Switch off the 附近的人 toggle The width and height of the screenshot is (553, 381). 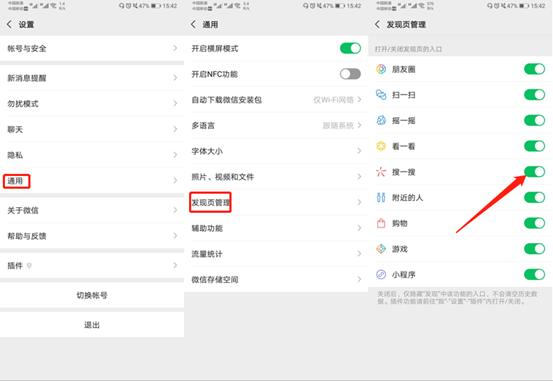(x=534, y=198)
